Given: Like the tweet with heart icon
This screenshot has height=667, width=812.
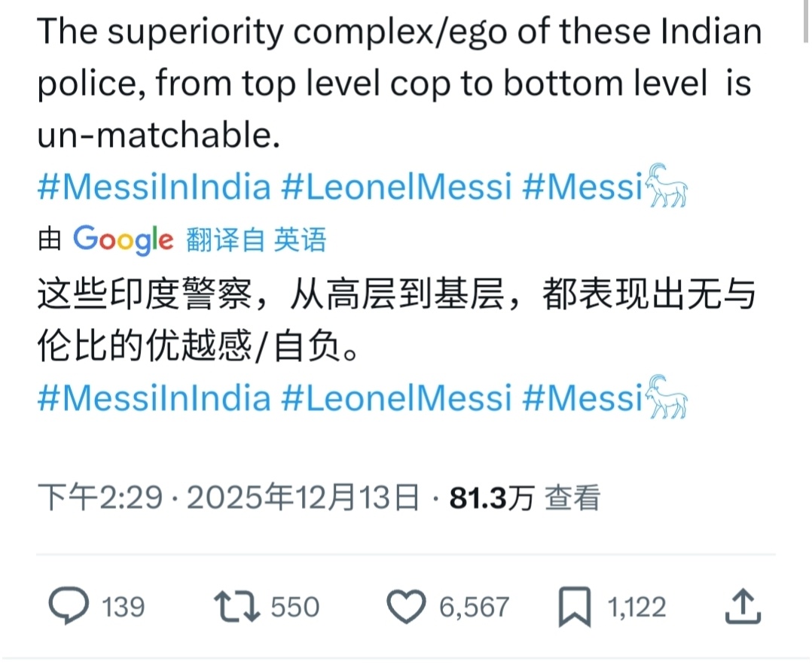Looking at the screenshot, I should pos(408,607).
